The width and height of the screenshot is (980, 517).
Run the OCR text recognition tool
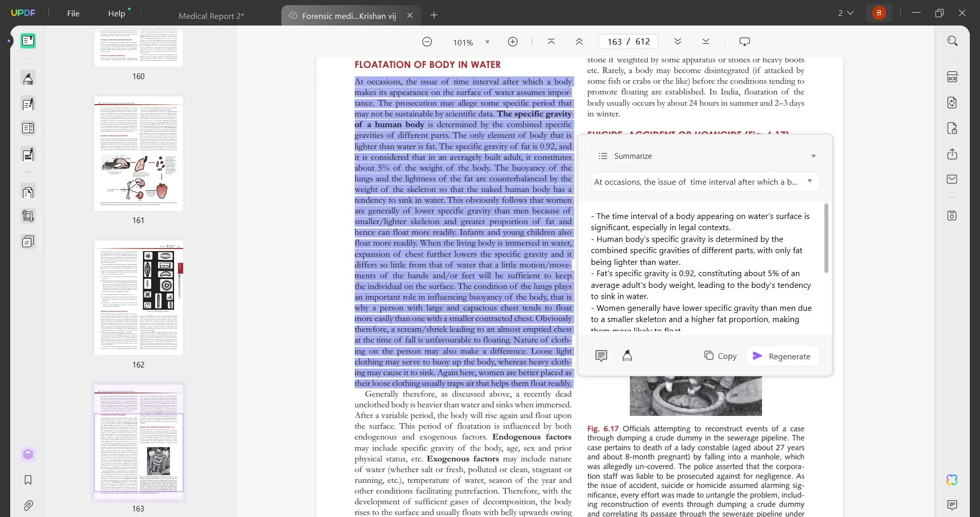952,77
